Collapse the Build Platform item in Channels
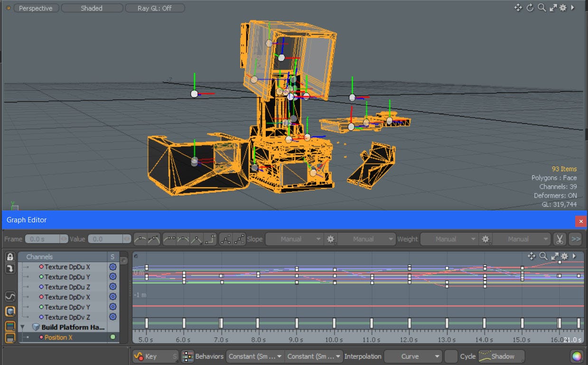This screenshot has height=365, width=588. [22, 327]
